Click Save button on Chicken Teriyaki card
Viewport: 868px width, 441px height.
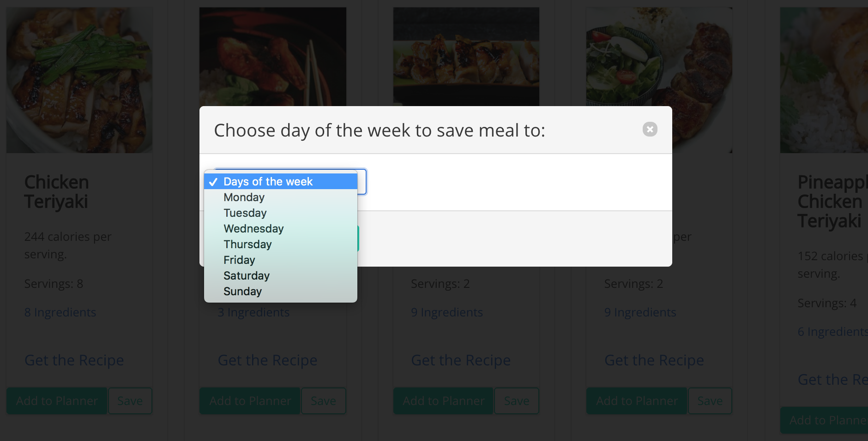coord(130,401)
